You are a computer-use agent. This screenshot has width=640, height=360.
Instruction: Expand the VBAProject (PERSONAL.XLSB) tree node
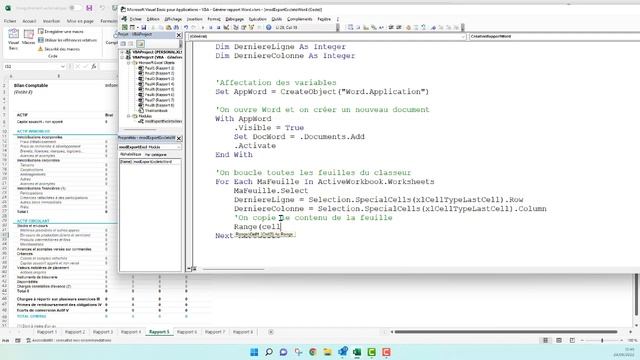pyautogui.click(x=122, y=52)
